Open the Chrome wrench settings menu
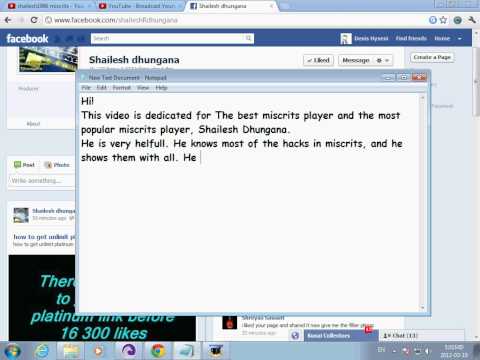 pyautogui.click(x=471, y=20)
